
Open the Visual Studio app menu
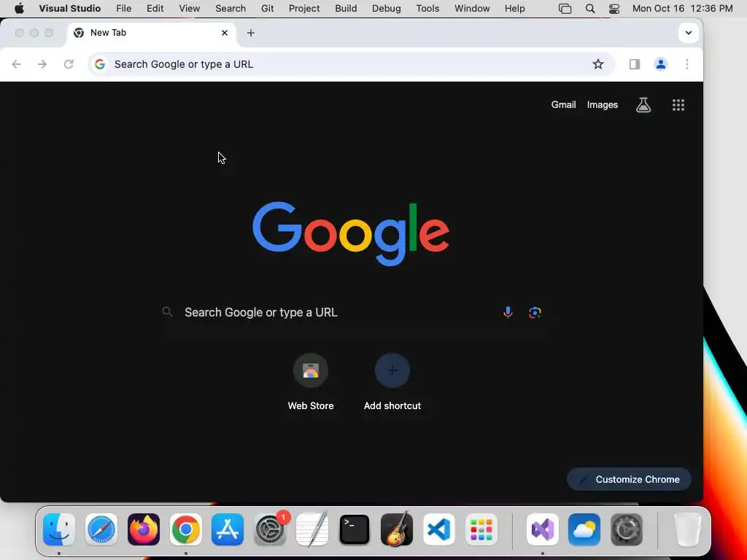click(x=69, y=9)
